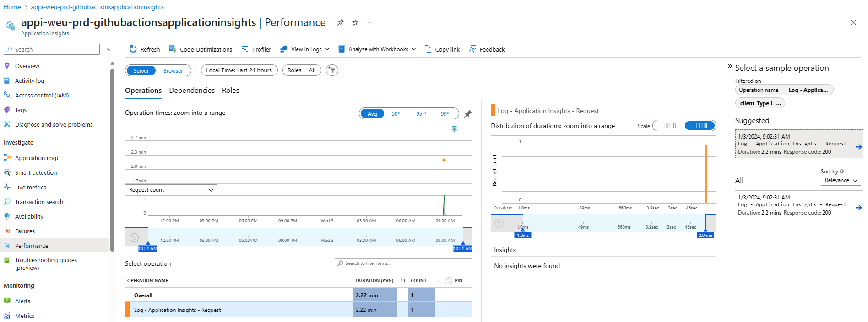Reset the duration range zoom icon
Viewport: 868px width, 322px height.
[499, 223]
